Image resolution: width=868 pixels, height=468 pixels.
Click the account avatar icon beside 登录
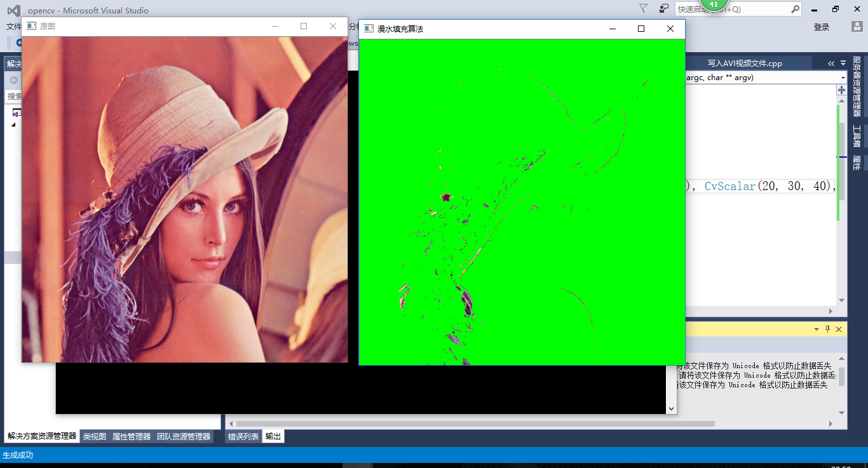coord(857,27)
